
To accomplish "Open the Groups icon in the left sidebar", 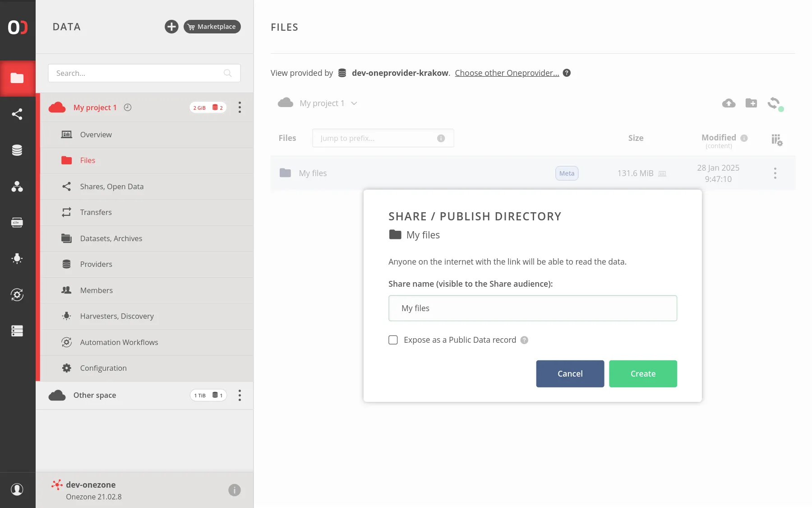I will click(x=18, y=186).
